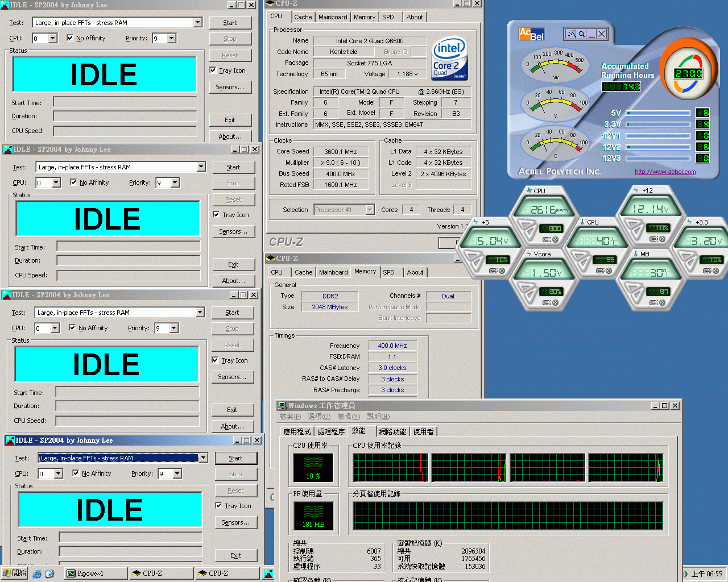728x582 pixels.
Task: Click Sensors... button in second SP2004 window
Action: [x=234, y=231]
